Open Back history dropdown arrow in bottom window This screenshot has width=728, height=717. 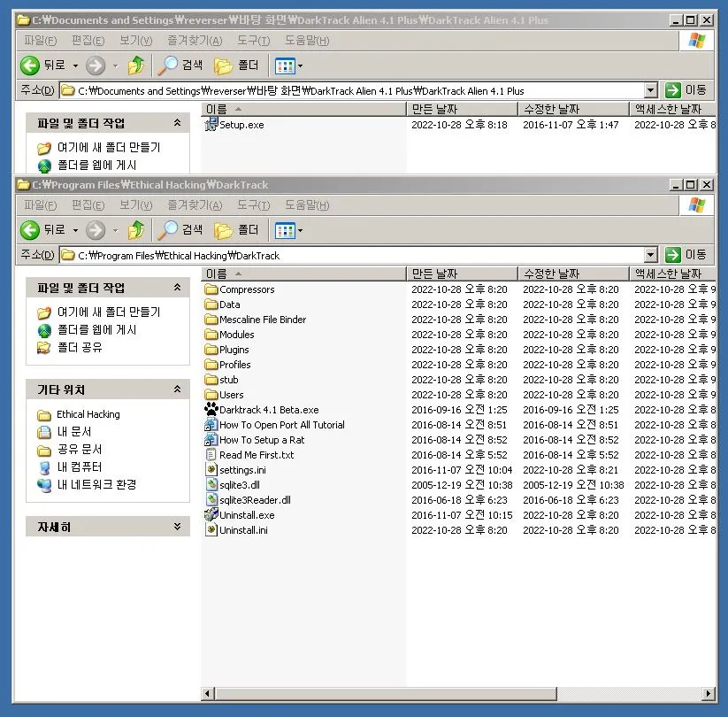pyautogui.click(x=75, y=230)
